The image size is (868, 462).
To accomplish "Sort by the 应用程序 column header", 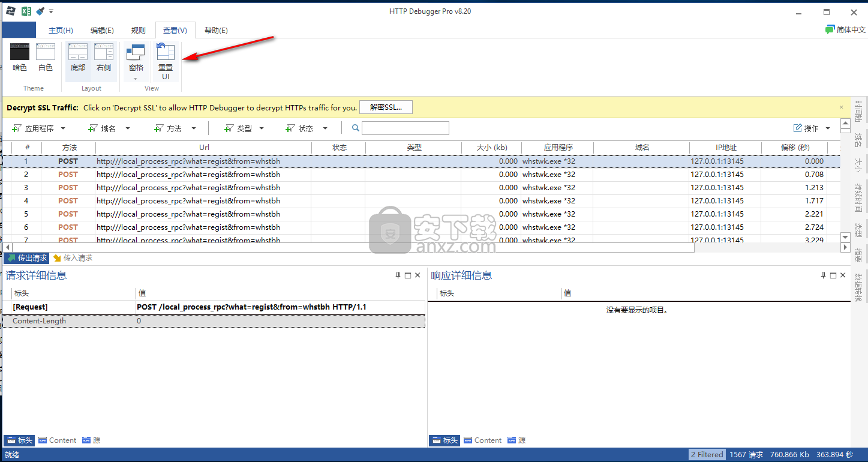I will [x=558, y=148].
